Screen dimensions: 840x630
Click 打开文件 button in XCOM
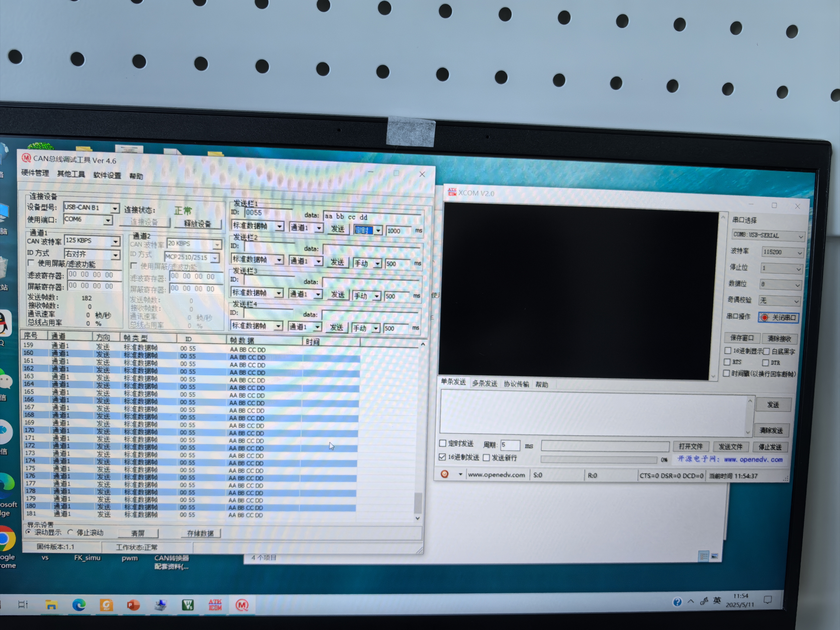pos(690,446)
